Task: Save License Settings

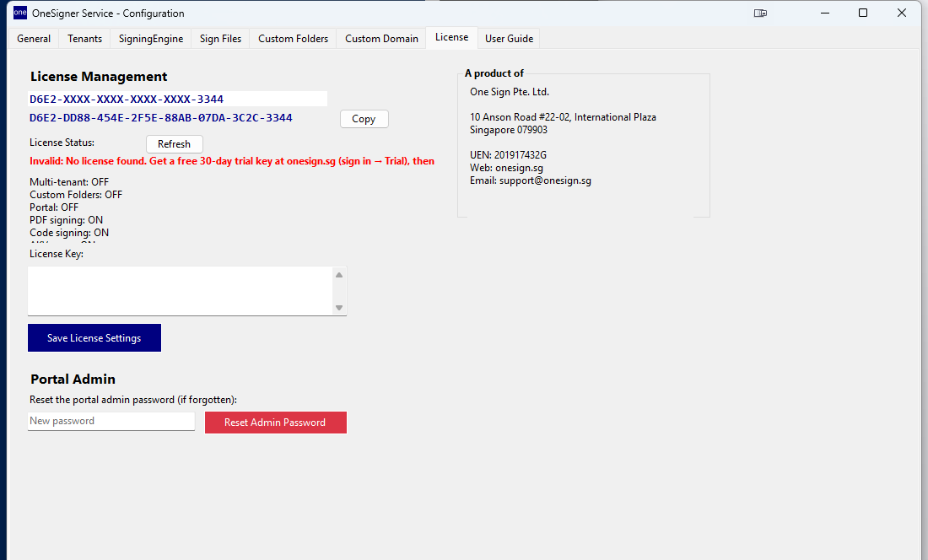Action: click(94, 337)
